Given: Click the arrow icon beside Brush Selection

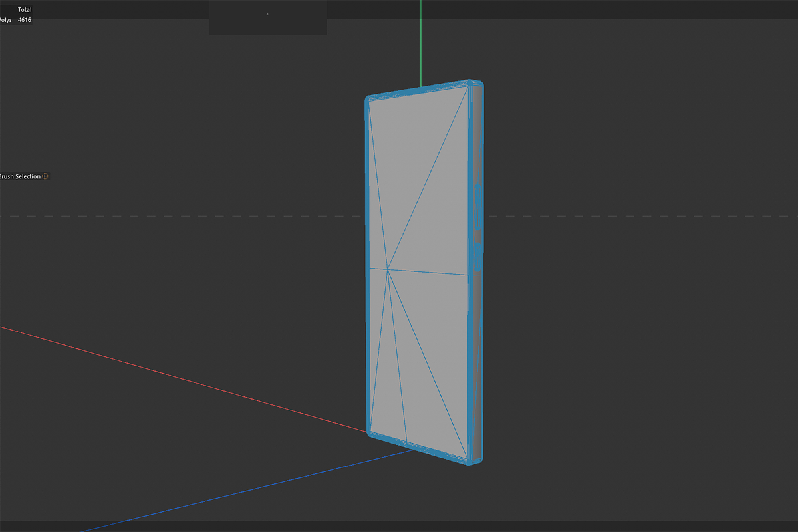Looking at the screenshot, I should (x=45, y=176).
